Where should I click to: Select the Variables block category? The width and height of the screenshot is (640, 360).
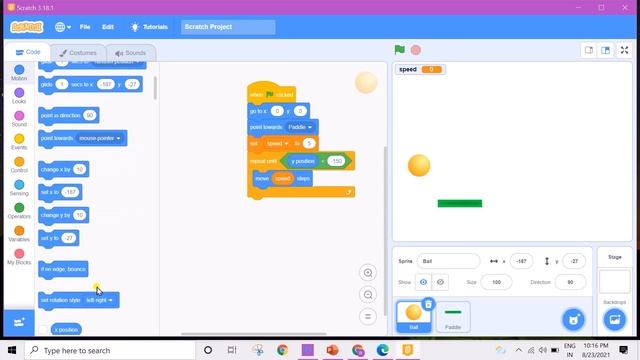pyautogui.click(x=19, y=234)
